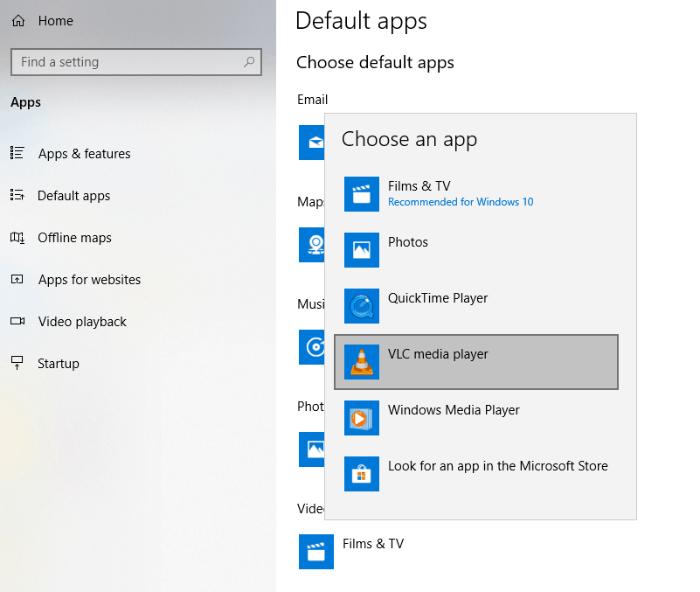Choose QuickTime Player from the list
The image size is (700, 592).
[x=476, y=306]
